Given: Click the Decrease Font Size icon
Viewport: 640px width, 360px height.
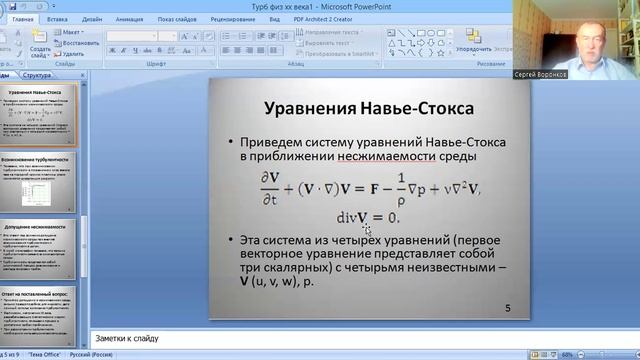Looking at the screenshot, I should tap(196, 36).
